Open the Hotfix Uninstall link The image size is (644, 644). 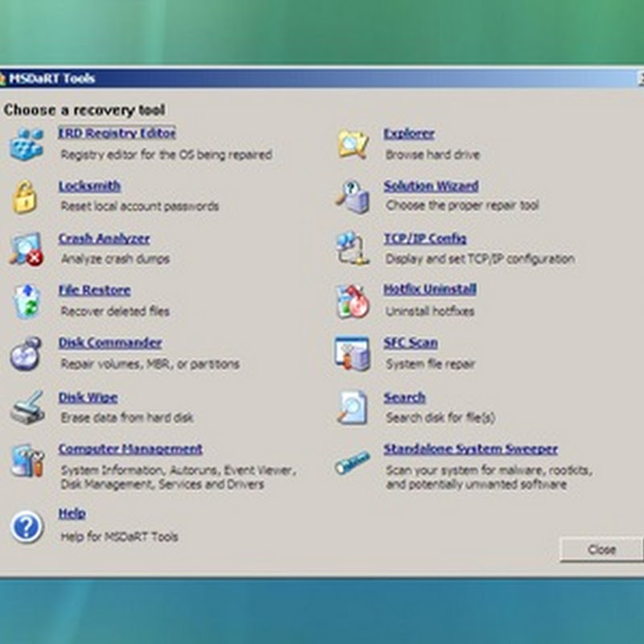tap(430, 289)
